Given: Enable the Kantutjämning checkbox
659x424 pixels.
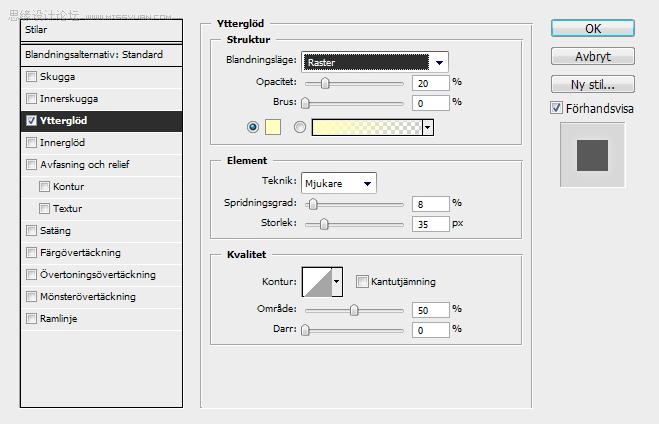Looking at the screenshot, I should coord(362,282).
